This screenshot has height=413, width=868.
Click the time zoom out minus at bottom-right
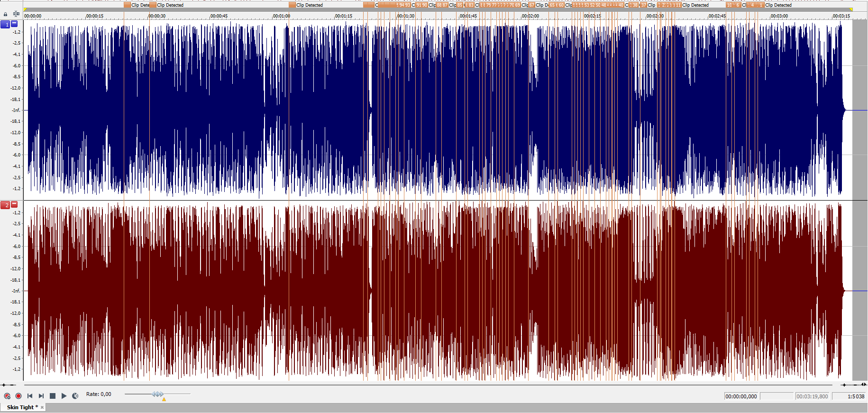(x=855, y=385)
